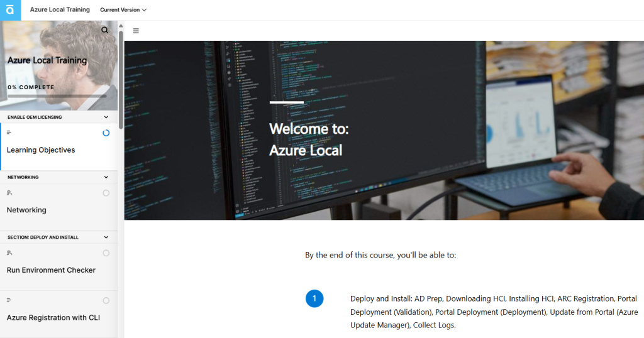Click the Azure Local Training header title
Screen dimensions: 644x338
coord(60,9)
